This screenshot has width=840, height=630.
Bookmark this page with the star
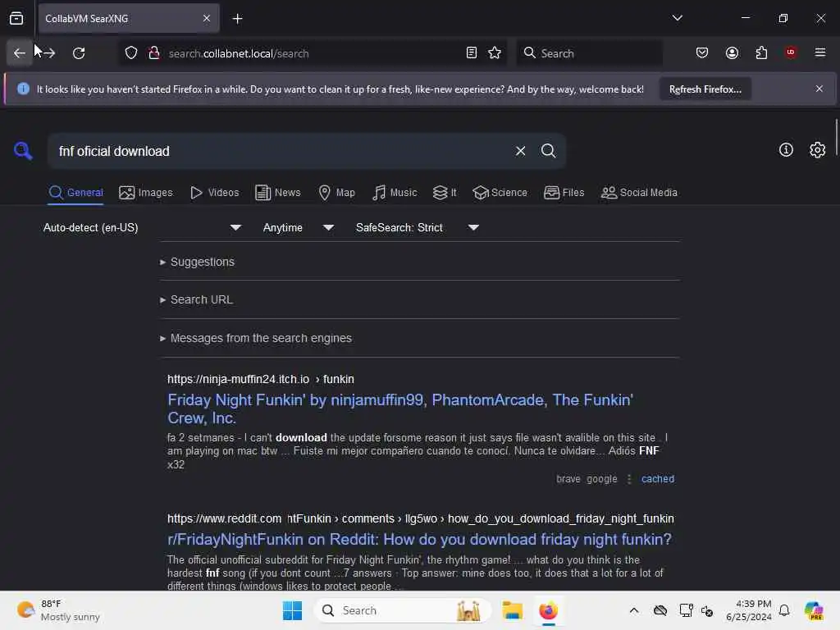tap(495, 53)
